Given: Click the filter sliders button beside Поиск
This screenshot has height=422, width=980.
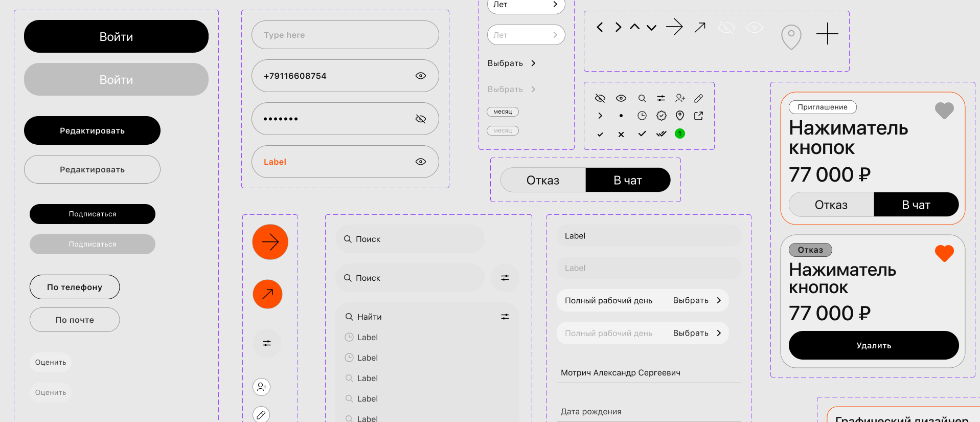Looking at the screenshot, I should coord(505,278).
